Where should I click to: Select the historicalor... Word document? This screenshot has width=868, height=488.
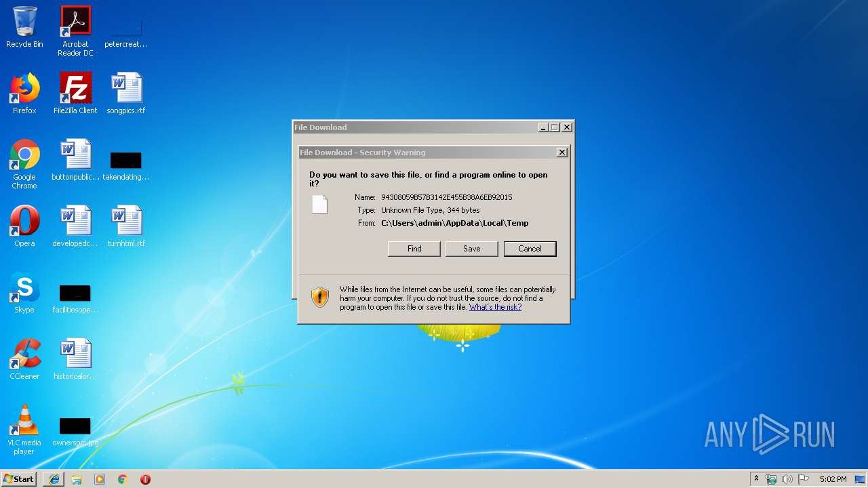point(75,359)
